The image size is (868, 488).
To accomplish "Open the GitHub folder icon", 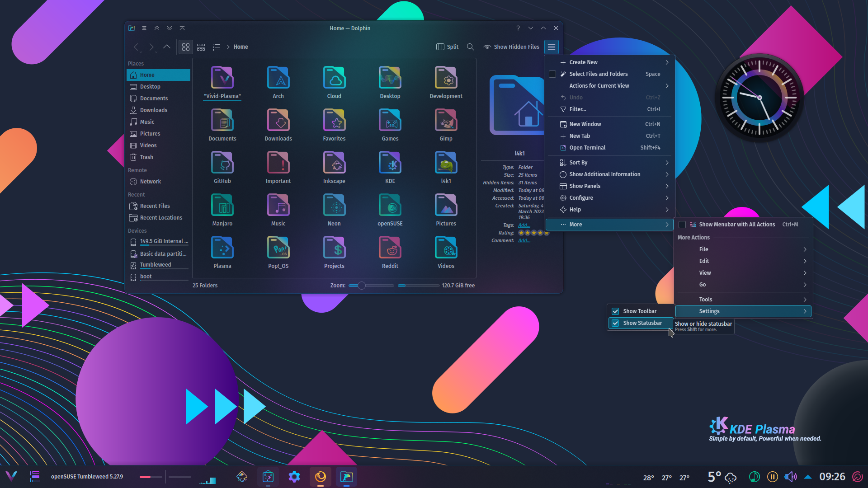I will (x=222, y=163).
